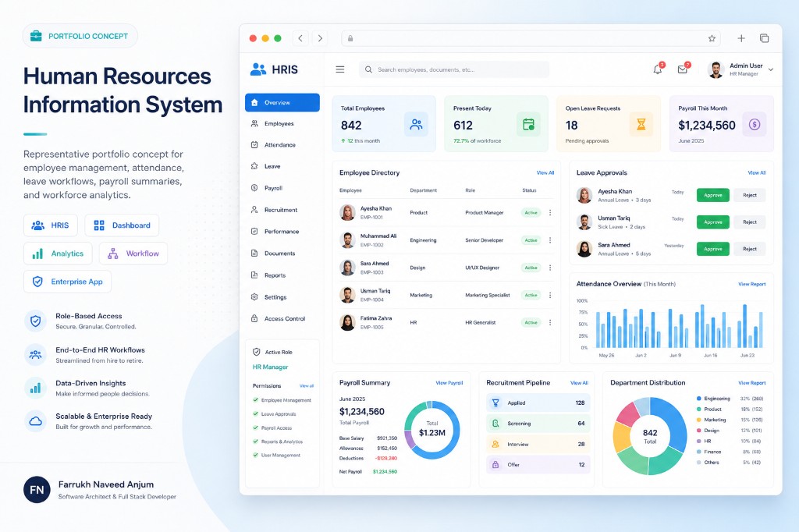Click View All in Employee Directory

(545, 172)
